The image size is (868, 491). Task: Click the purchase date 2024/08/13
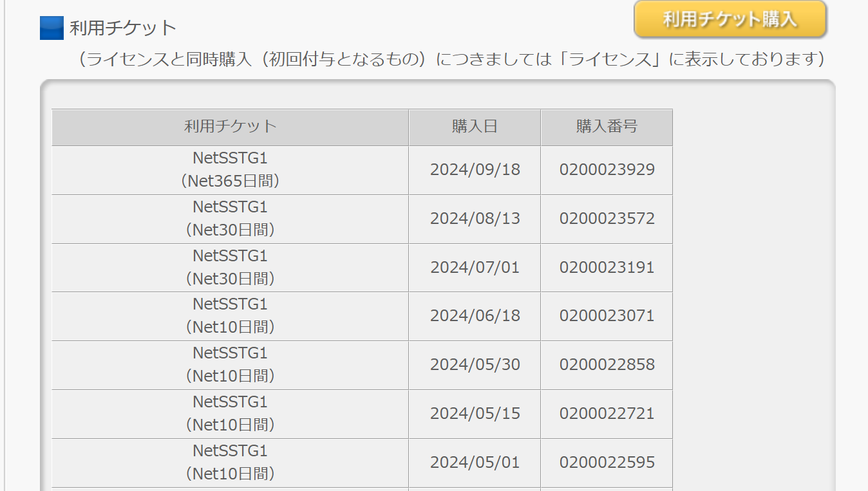click(475, 219)
